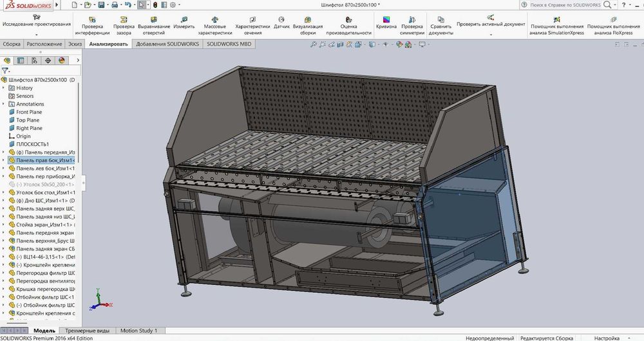Click the Проверка интерференции tool
The height and width of the screenshot is (341, 644).
click(x=92, y=24)
